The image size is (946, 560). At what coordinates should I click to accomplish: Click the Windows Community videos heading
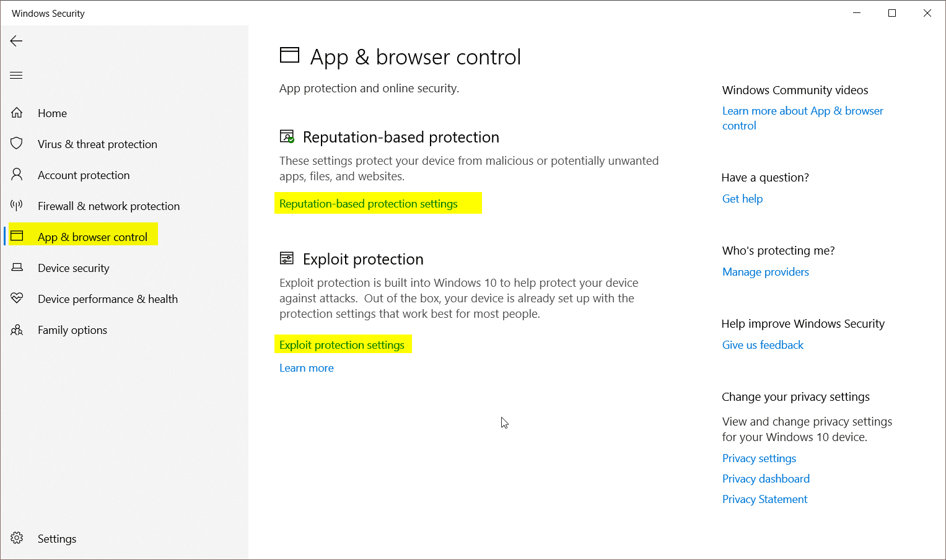click(x=795, y=90)
